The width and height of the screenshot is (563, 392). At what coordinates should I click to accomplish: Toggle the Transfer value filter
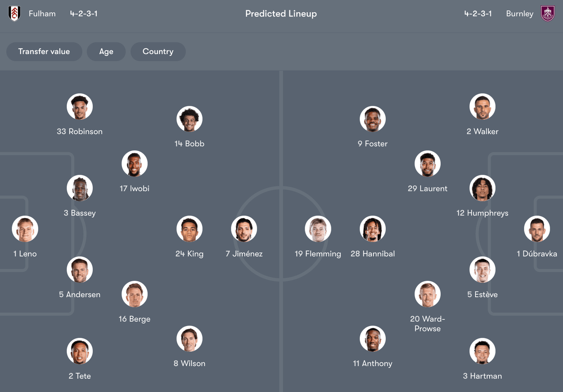(x=44, y=51)
